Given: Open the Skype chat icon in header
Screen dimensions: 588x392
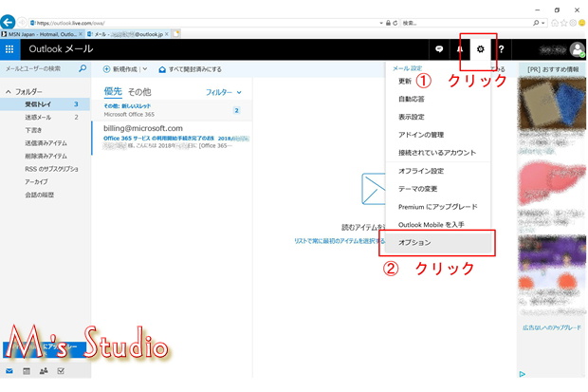Looking at the screenshot, I should 439,49.
